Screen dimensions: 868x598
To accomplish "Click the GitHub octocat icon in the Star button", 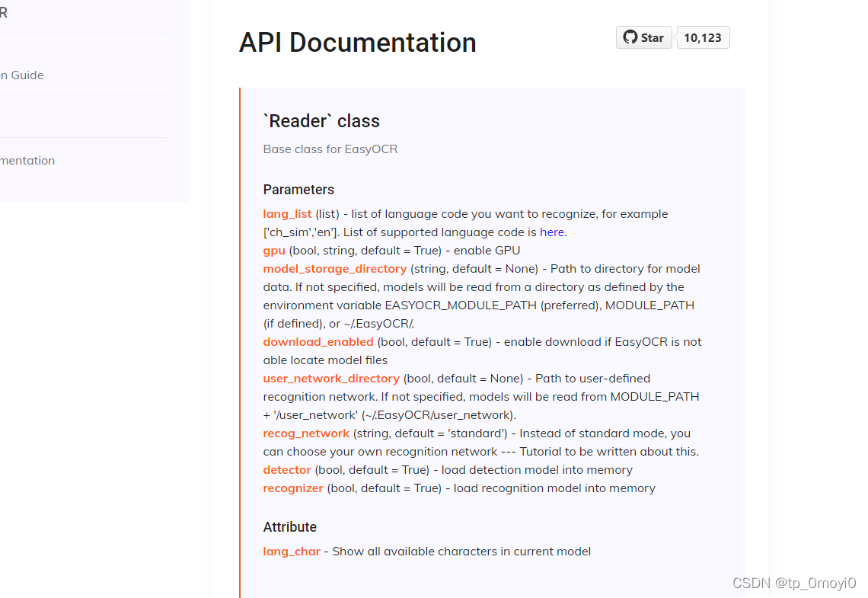I will [x=630, y=37].
